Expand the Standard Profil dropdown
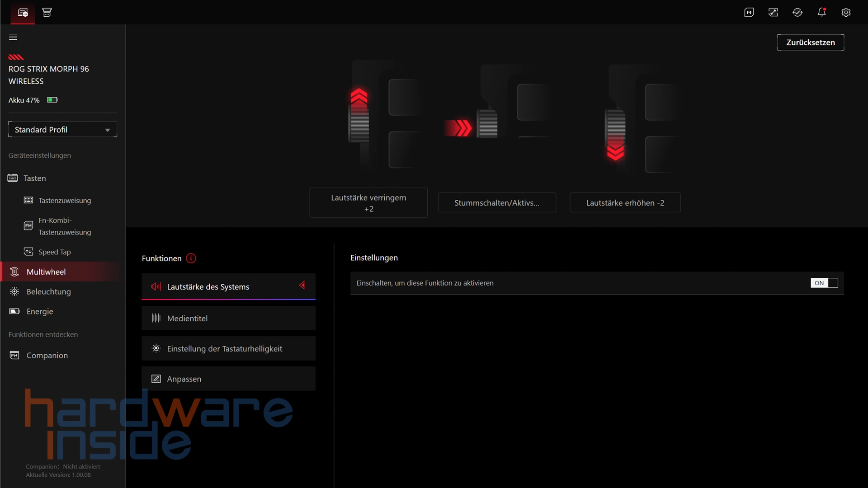868x488 pixels. point(62,129)
